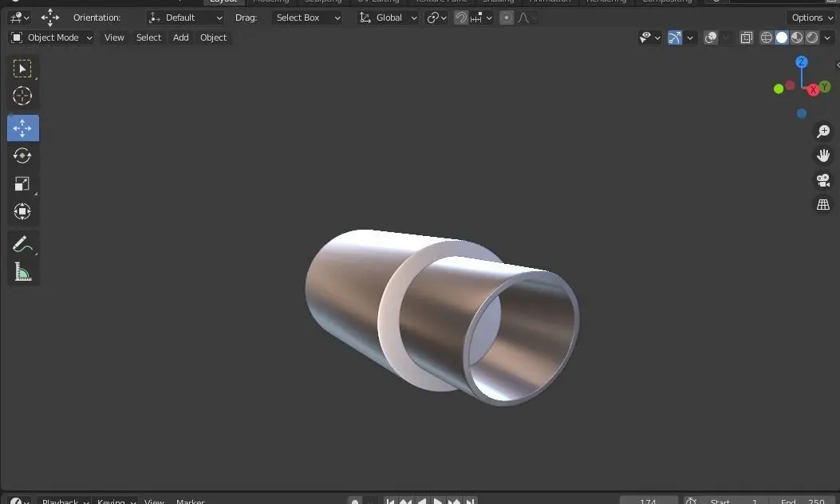840x504 pixels.
Task: Toggle viewport Overlays button
Action: click(x=711, y=37)
